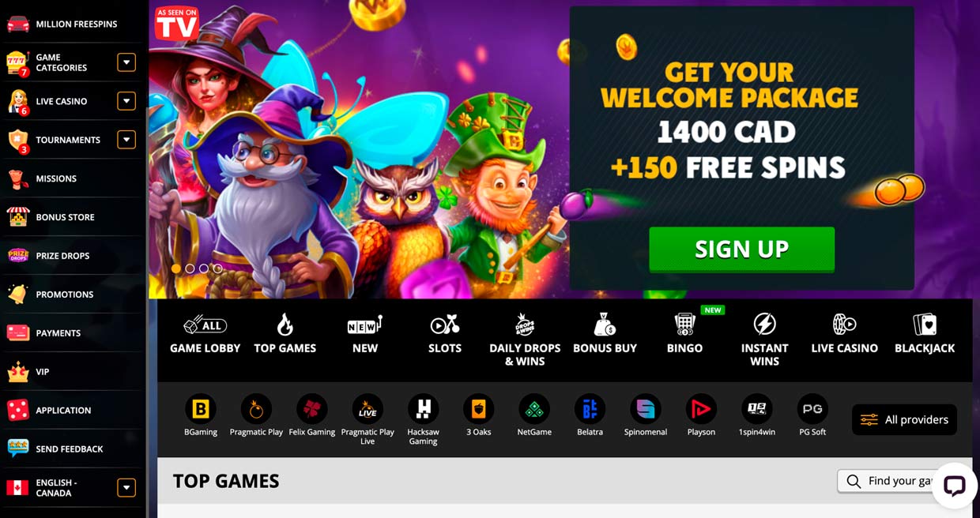The image size is (980, 518).
Task: Switch to the third banner slide dot
Action: pyautogui.click(x=204, y=268)
